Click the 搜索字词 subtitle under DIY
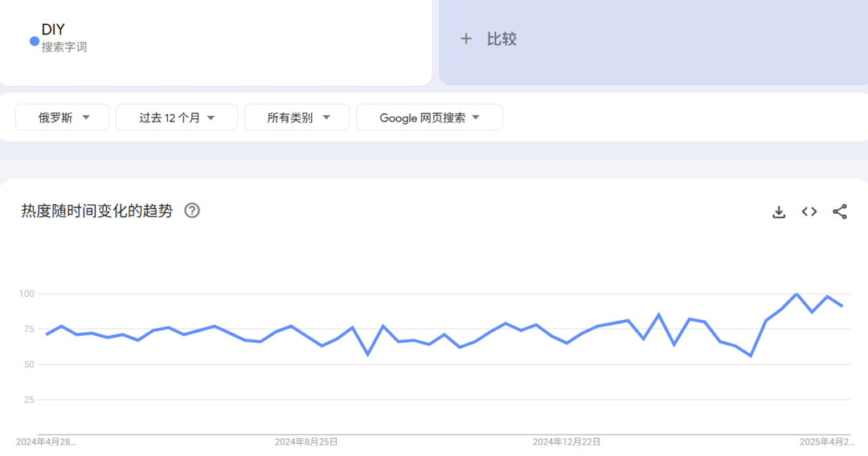This screenshot has width=868, height=456. coord(64,47)
